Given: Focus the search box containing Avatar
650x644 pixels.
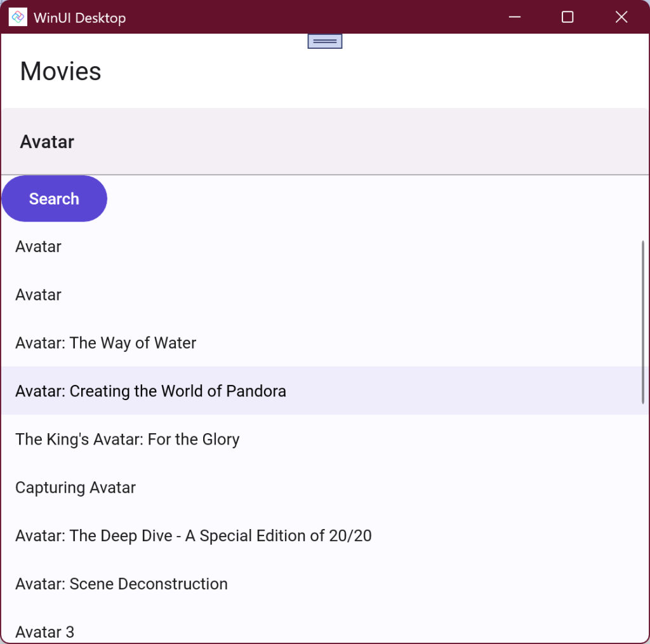Looking at the screenshot, I should click(317, 142).
